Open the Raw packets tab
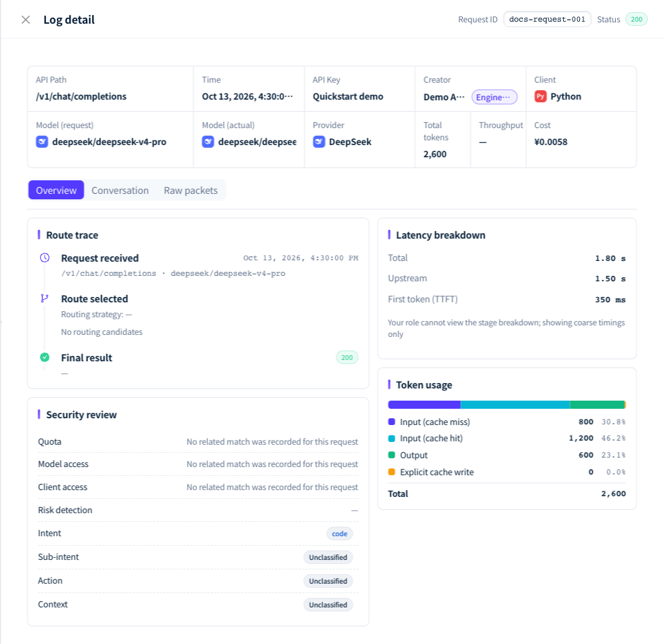The width and height of the screenshot is (664, 644). pyautogui.click(x=190, y=190)
